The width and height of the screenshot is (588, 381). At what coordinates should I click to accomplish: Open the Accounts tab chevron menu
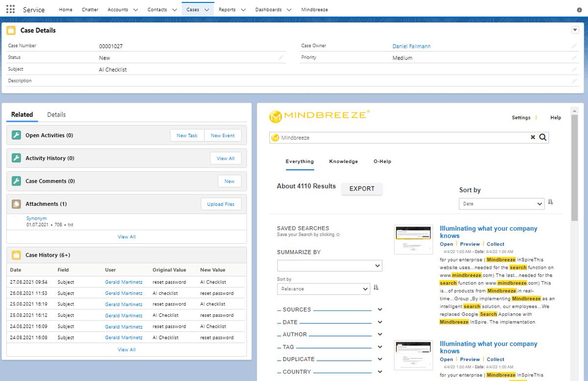[135, 10]
